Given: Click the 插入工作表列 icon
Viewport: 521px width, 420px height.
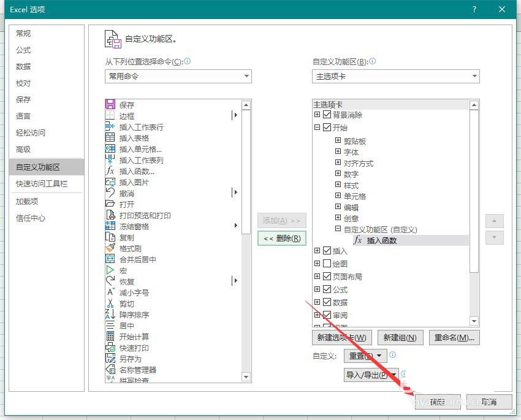Looking at the screenshot, I should click(110, 159).
